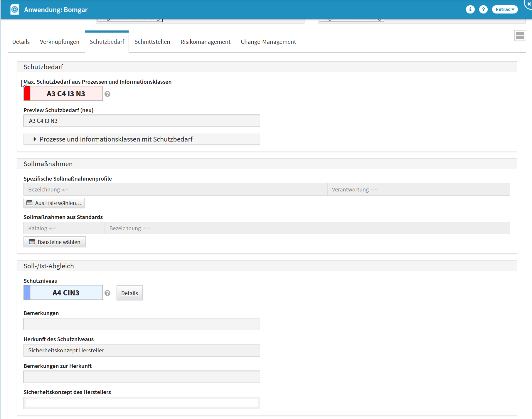Screen dimensions: 532x419
Task: Open Schutzniveau Details button
Action: coord(129,293)
